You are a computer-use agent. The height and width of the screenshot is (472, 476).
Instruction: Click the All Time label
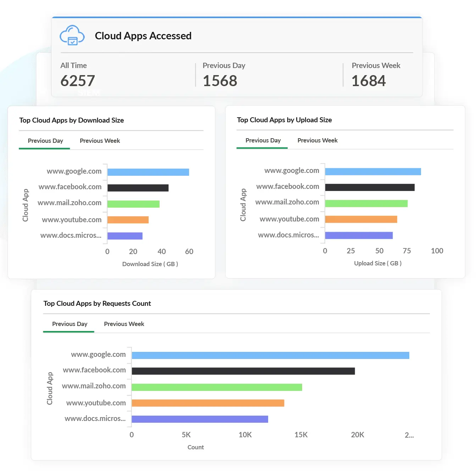73,66
